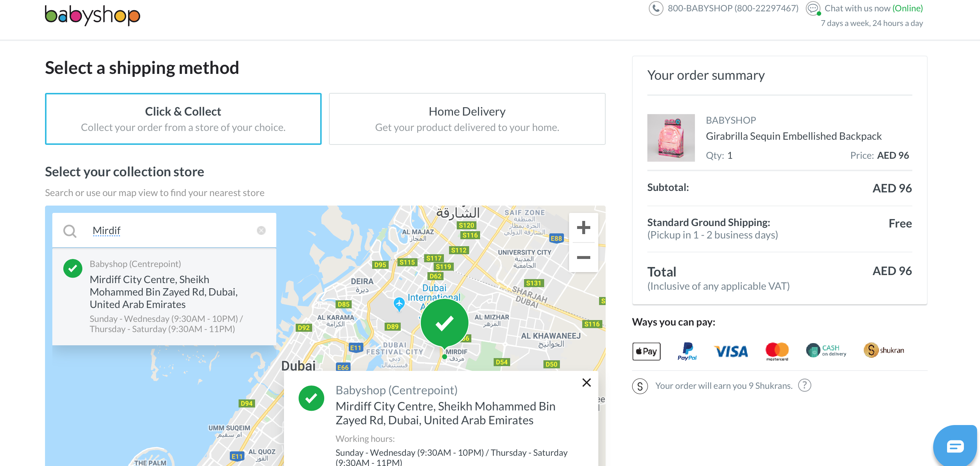980x466 pixels.
Task: Zoom out on the map
Action: pos(583,258)
